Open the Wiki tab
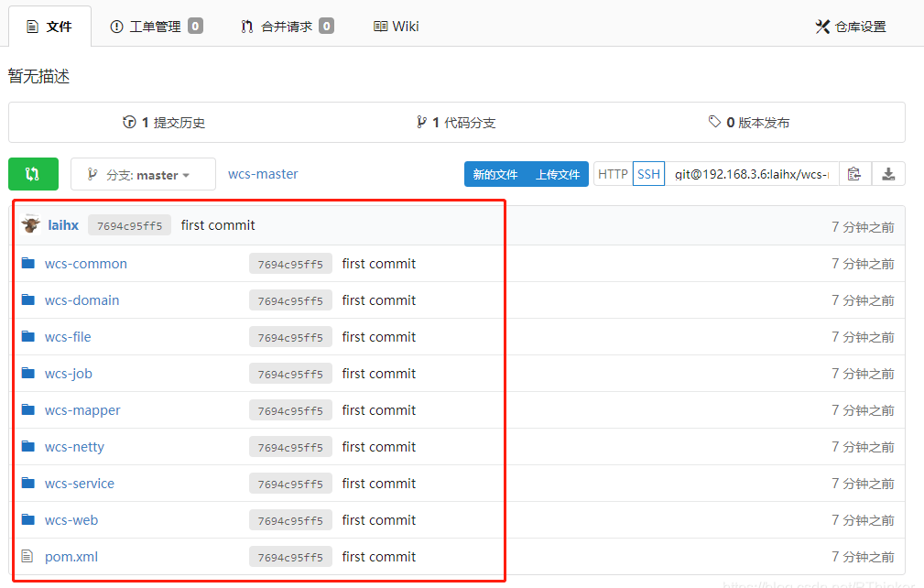Screen dimensions: 924x588 (x=397, y=27)
